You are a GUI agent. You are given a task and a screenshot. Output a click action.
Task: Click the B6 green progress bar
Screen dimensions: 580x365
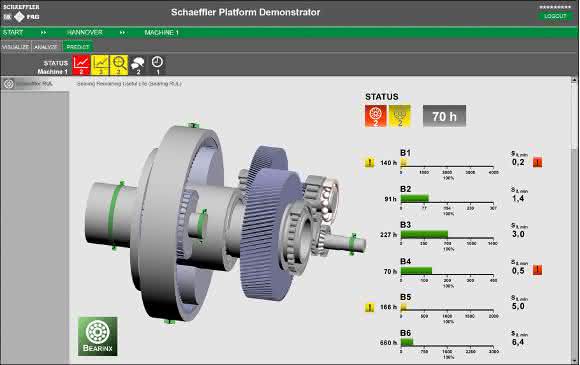click(x=407, y=343)
